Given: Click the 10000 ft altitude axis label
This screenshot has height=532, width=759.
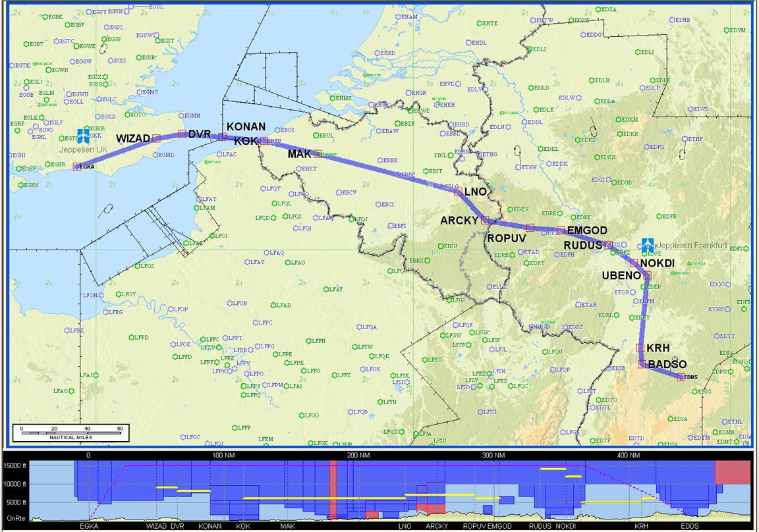Looking at the screenshot, I should coord(15,484).
